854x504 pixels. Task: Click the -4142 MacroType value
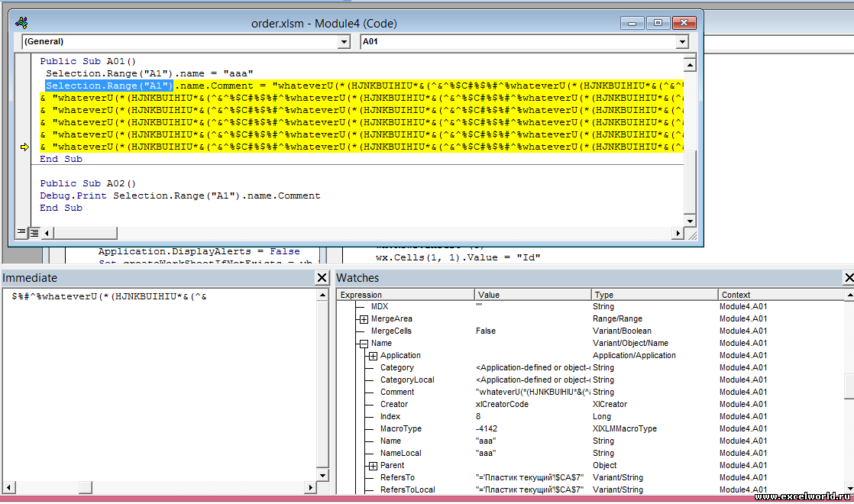(x=487, y=429)
